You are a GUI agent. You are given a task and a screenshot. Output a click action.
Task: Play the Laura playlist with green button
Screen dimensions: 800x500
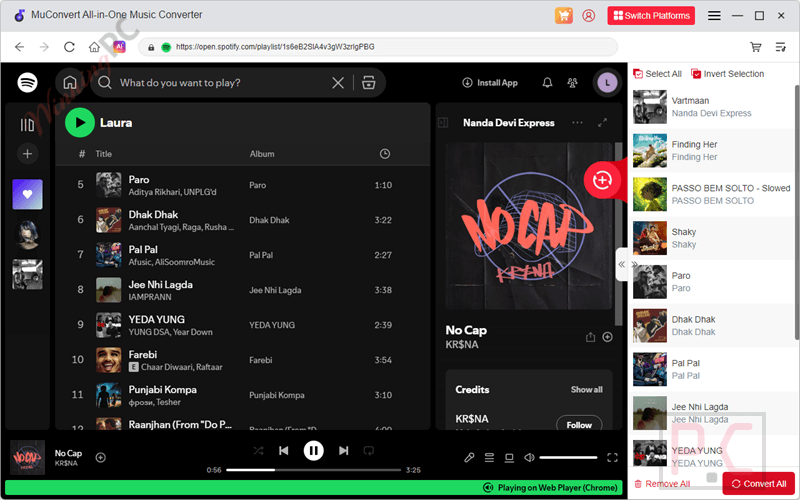click(x=80, y=122)
